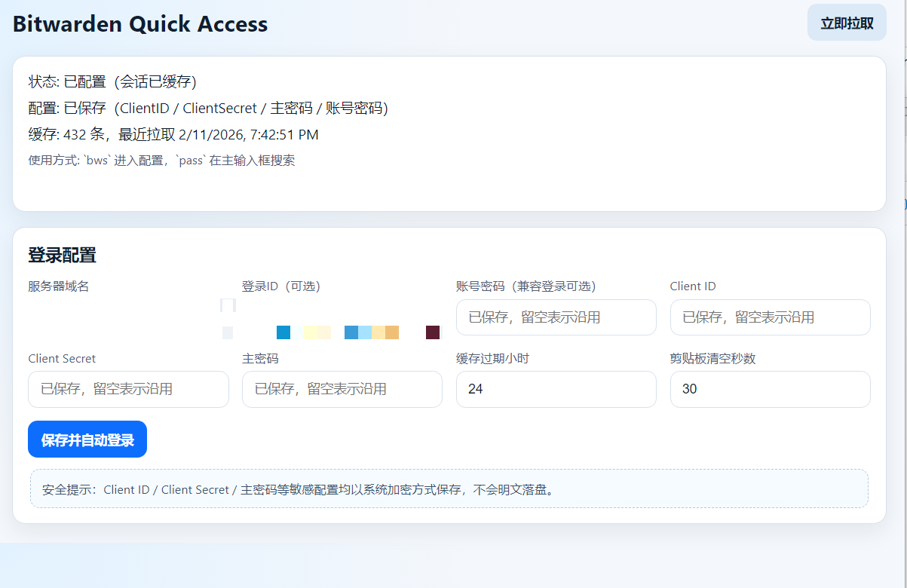Click the 登录ID（可选）label
Image resolution: width=907 pixels, height=588 pixels.
281,286
